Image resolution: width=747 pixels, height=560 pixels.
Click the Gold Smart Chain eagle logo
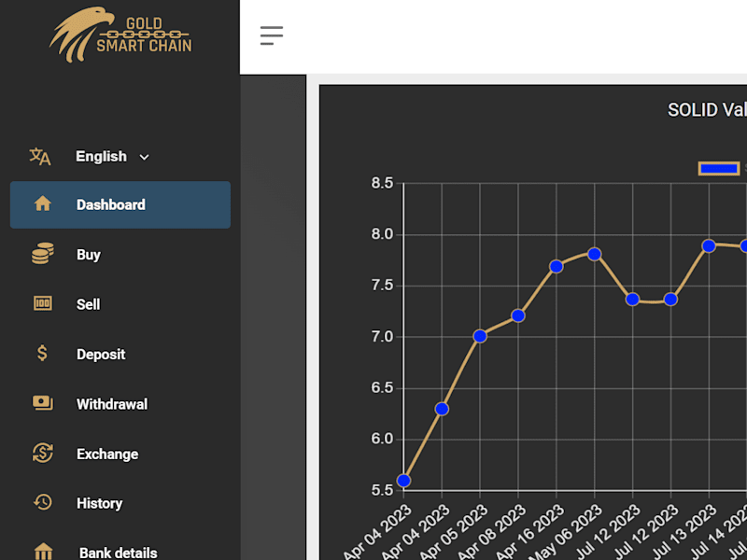120,35
